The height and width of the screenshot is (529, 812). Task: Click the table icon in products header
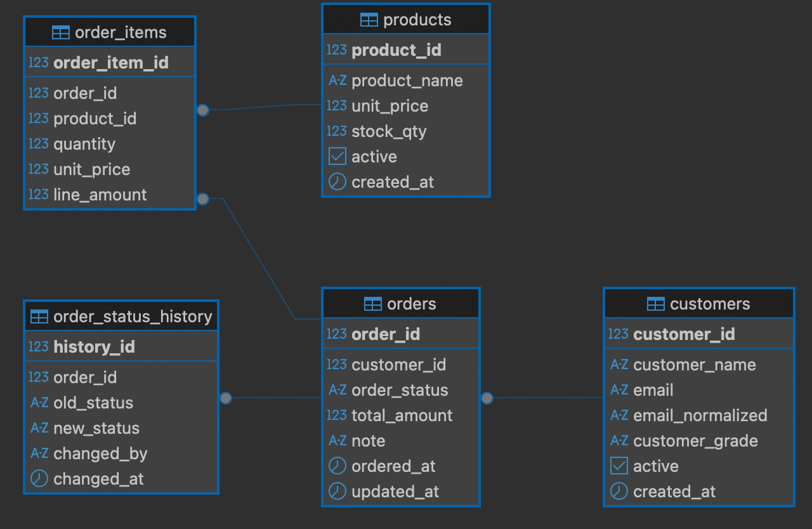coord(369,20)
